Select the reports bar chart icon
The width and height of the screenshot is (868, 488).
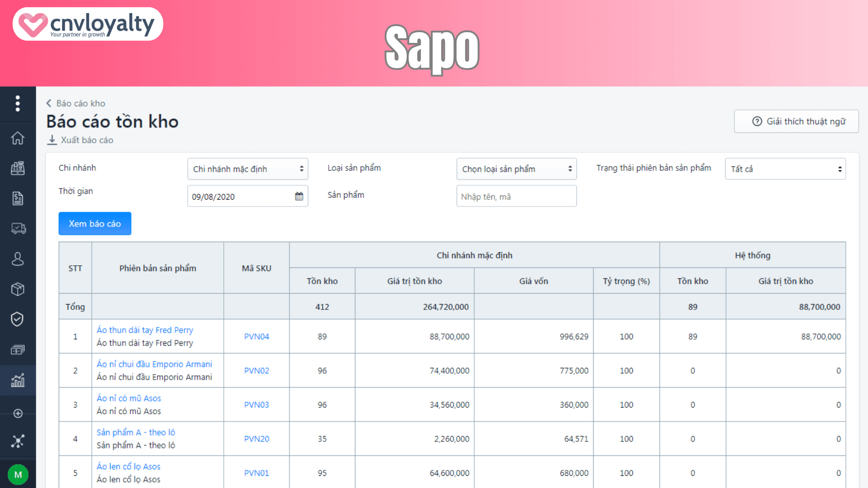coord(18,380)
